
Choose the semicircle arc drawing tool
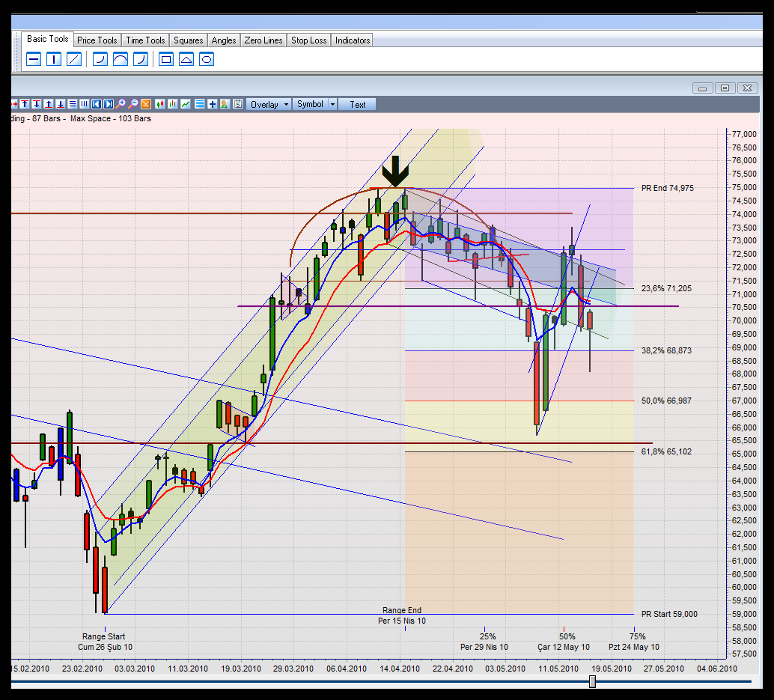(x=121, y=60)
